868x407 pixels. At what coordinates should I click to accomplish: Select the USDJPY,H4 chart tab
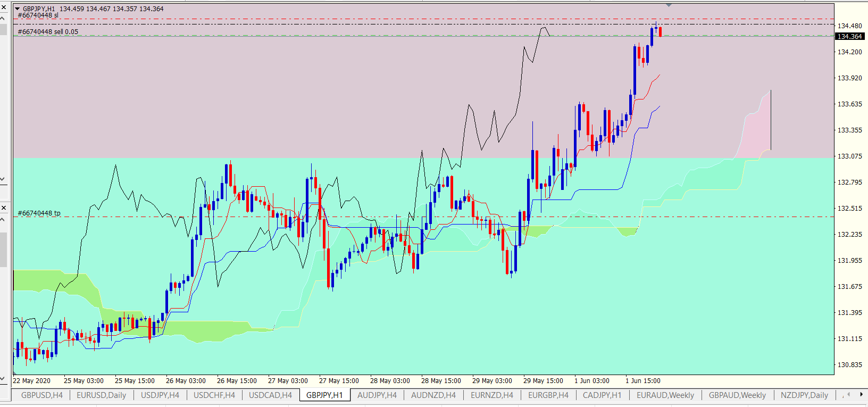coord(160,395)
